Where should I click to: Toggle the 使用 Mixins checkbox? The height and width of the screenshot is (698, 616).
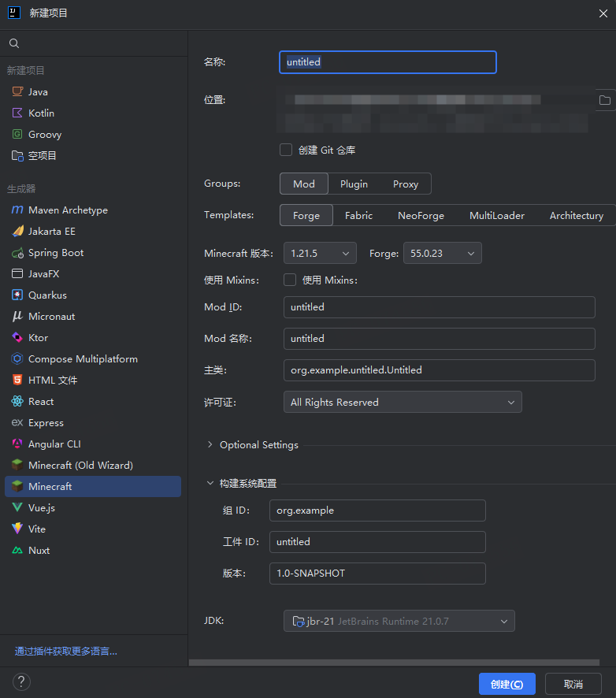290,280
